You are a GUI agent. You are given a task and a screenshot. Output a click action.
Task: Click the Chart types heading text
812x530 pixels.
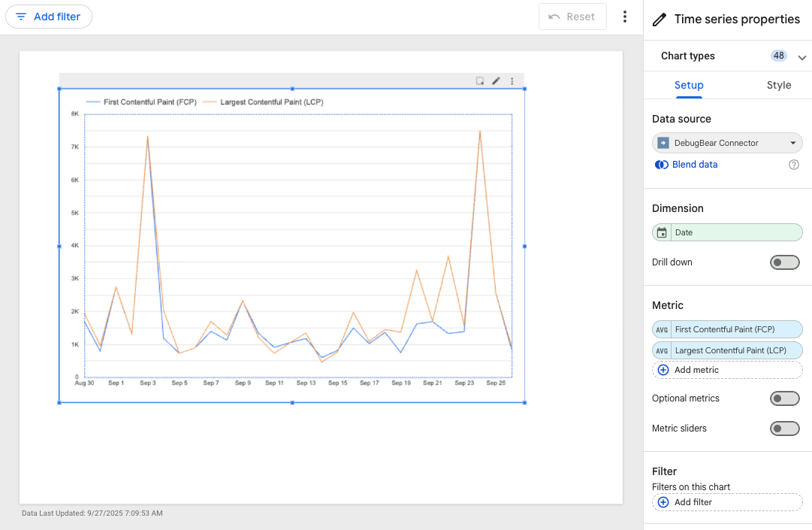tap(688, 56)
